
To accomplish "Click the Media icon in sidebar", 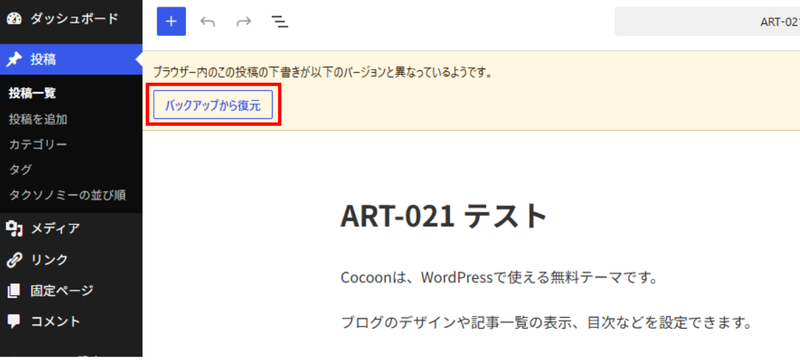I will pyautogui.click(x=14, y=229).
